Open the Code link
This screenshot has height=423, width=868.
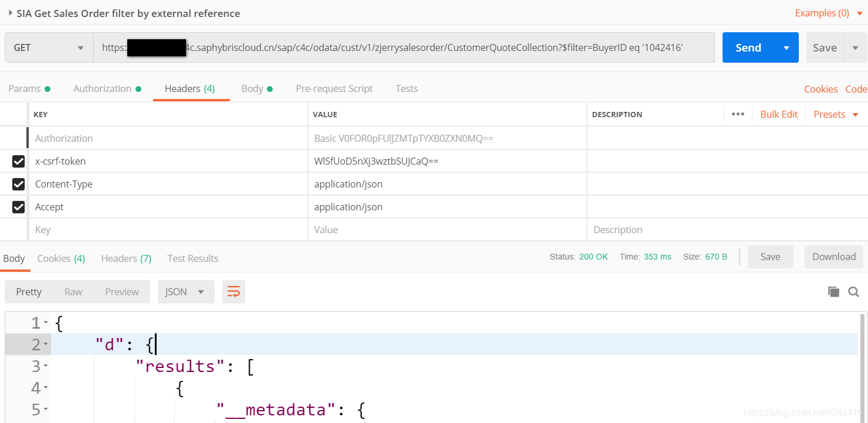point(856,89)
